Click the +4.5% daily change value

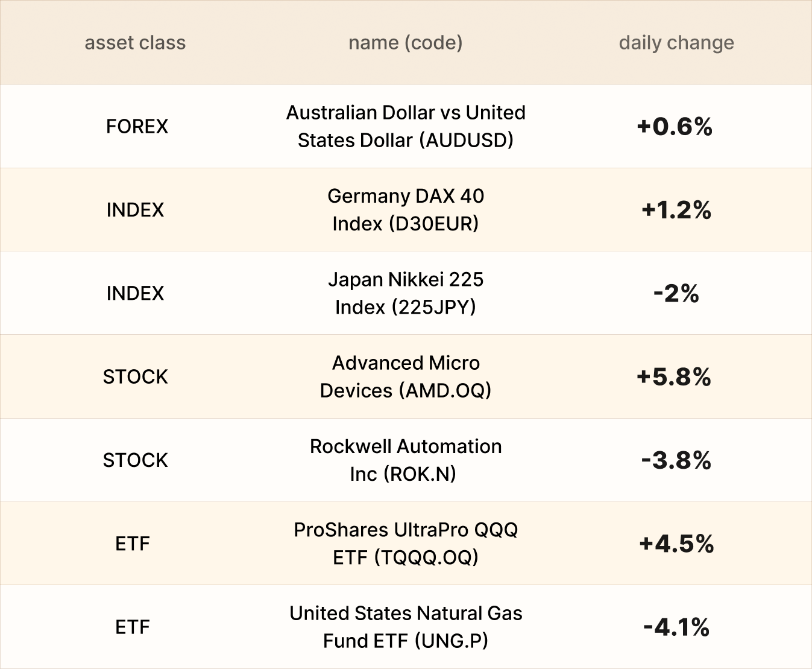[x=676, y=544]
